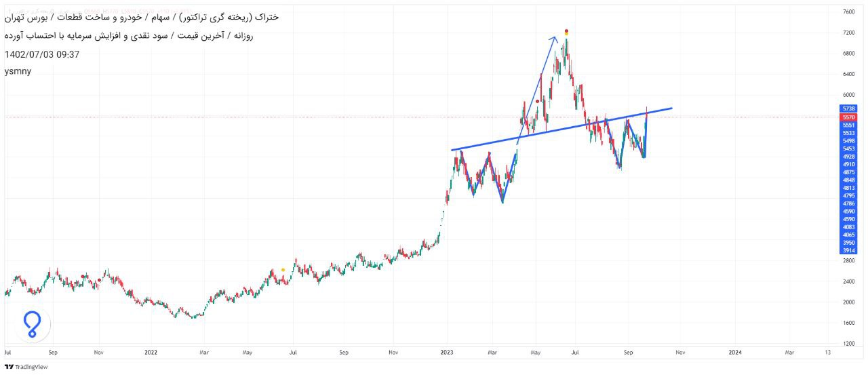
Task: Click the yellow dot marker near June 2022
Action: [x=283, y=270]
